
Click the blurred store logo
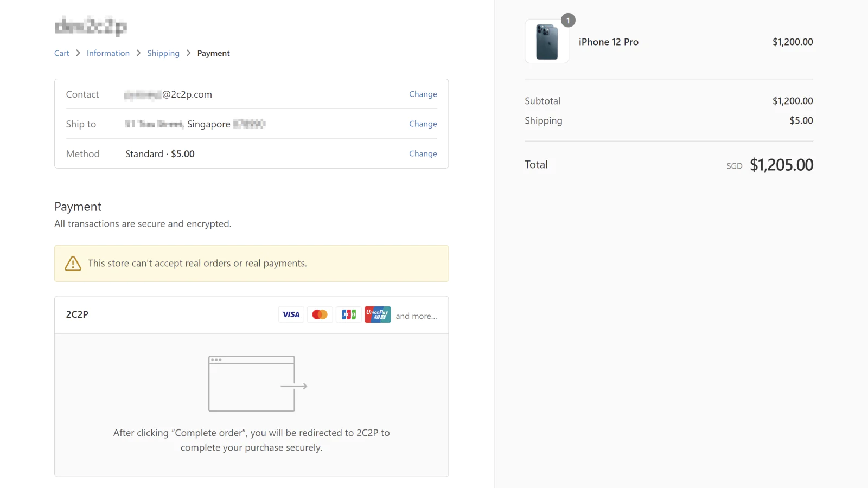point(91,26)
